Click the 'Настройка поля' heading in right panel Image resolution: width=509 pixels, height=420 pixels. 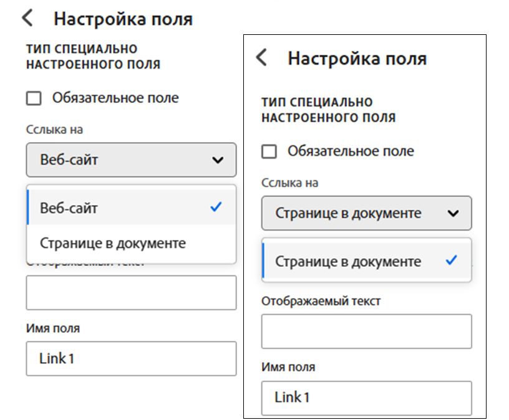pos(357,59)
